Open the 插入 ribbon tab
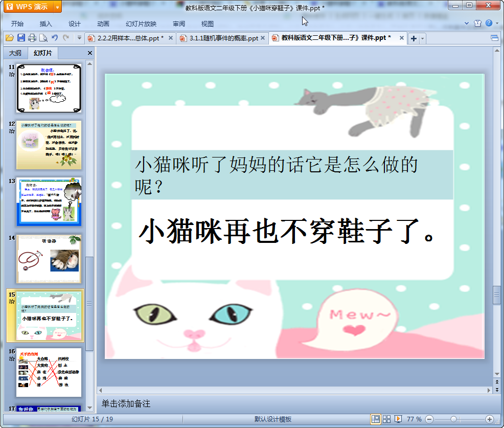504x428 pixels. [45, 24]
